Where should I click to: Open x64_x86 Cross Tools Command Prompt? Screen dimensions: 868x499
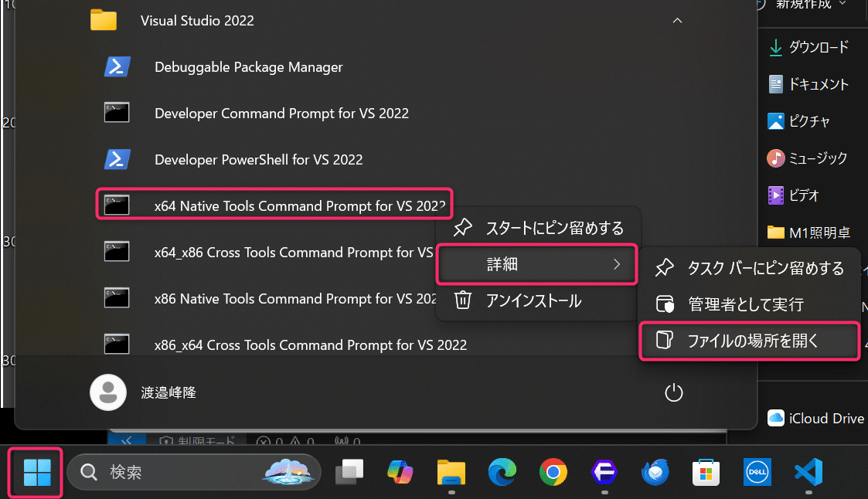[x=294, y=253]
